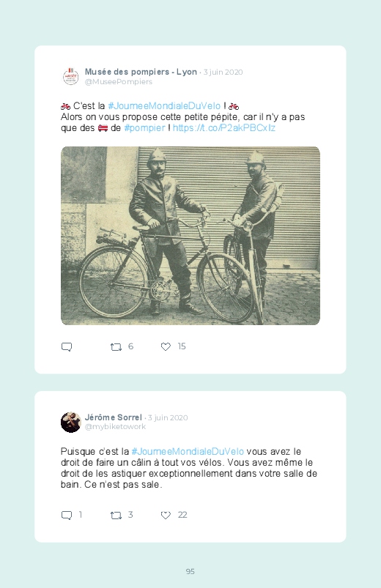Click the Musée des pompiers avatar icon
This screenshot has height=588, width=381.
70,76
